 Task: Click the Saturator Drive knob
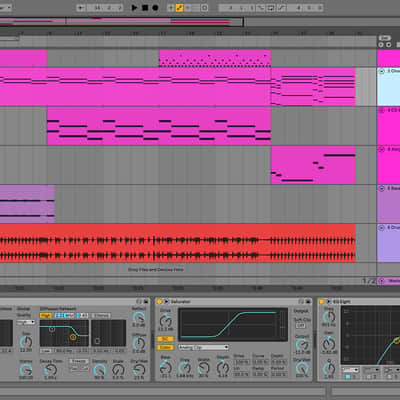165,321
